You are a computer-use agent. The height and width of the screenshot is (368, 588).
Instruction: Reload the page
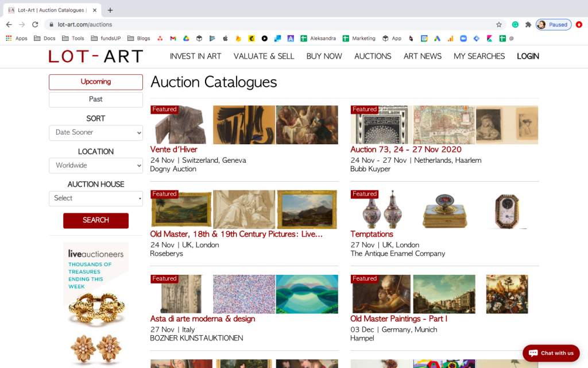click(35, 24)
